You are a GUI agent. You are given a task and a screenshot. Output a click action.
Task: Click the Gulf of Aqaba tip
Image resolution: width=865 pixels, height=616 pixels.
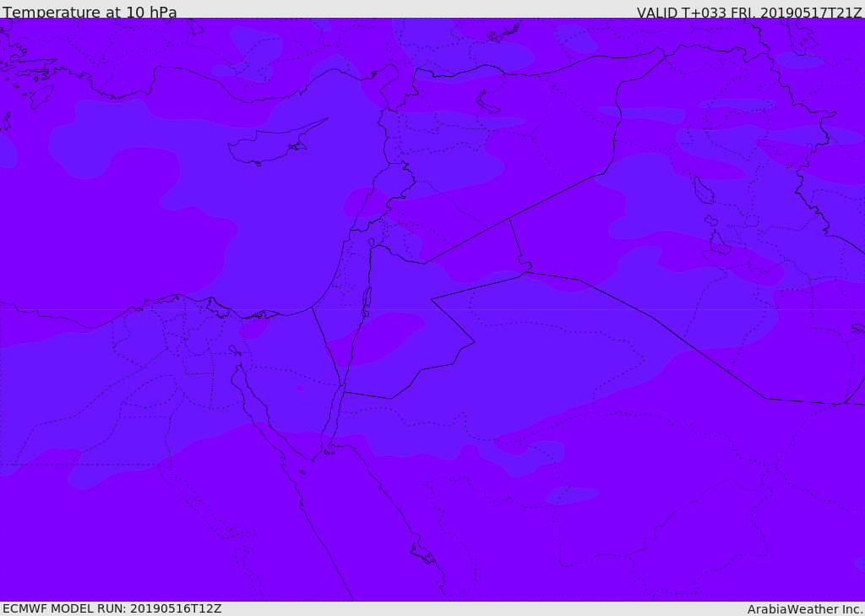click(342, 384)
